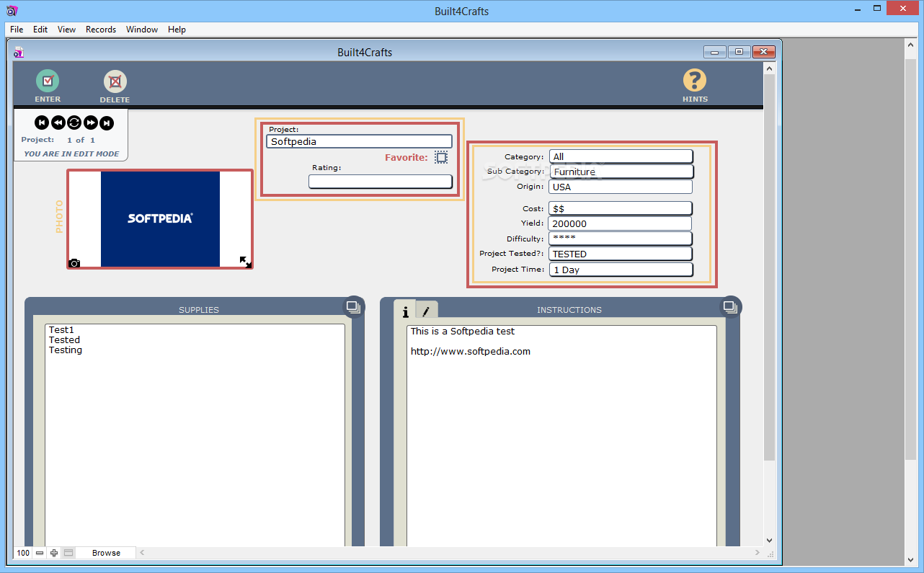
Task: Click the zoom level 100 box
Action: pyautogui.click(x=23, y=553)
